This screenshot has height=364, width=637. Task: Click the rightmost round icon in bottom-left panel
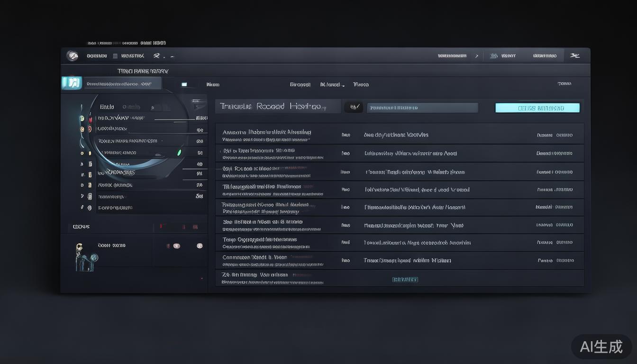point(200,246)
